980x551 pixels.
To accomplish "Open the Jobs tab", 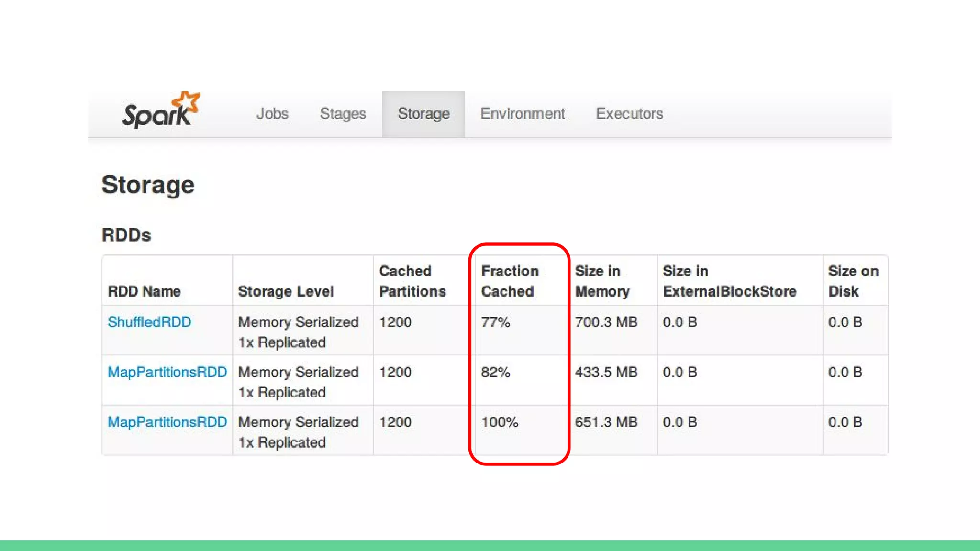I will [272, 114].
